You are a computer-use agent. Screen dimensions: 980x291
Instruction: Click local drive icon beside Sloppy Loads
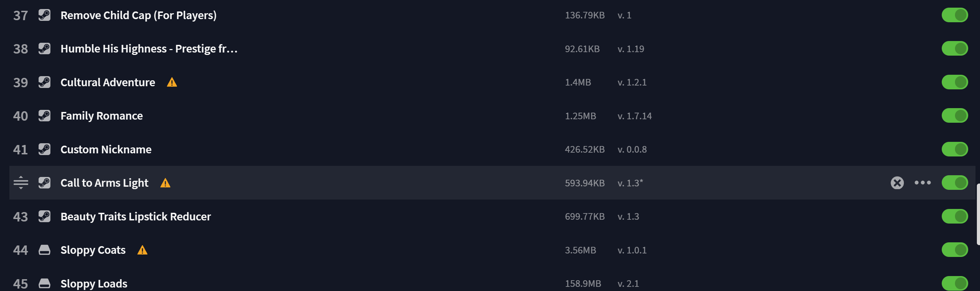[x=44, y=283]
